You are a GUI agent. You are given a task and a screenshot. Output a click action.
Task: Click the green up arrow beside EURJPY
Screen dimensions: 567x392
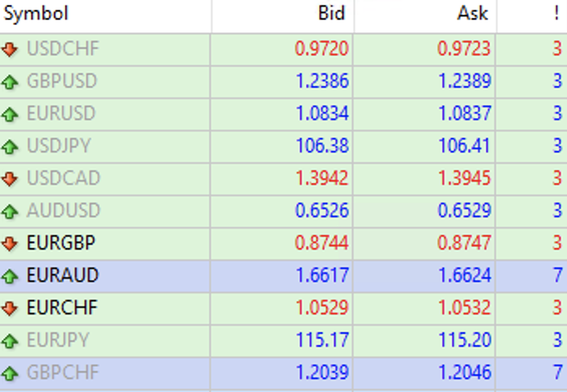coord(10,341)
